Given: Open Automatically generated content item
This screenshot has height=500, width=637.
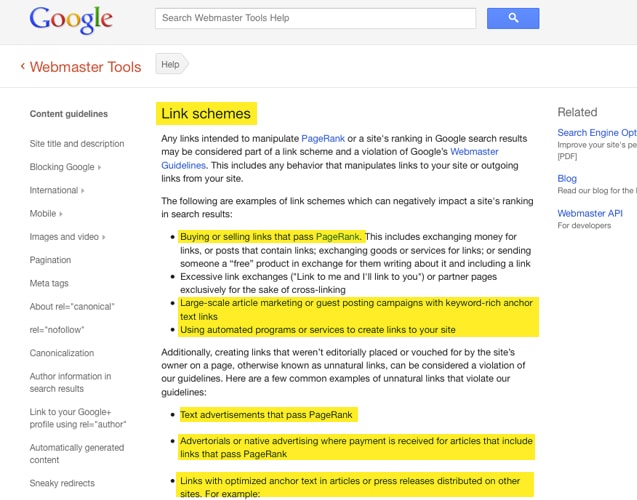Looking at the screenshot, I should point(77,453).
